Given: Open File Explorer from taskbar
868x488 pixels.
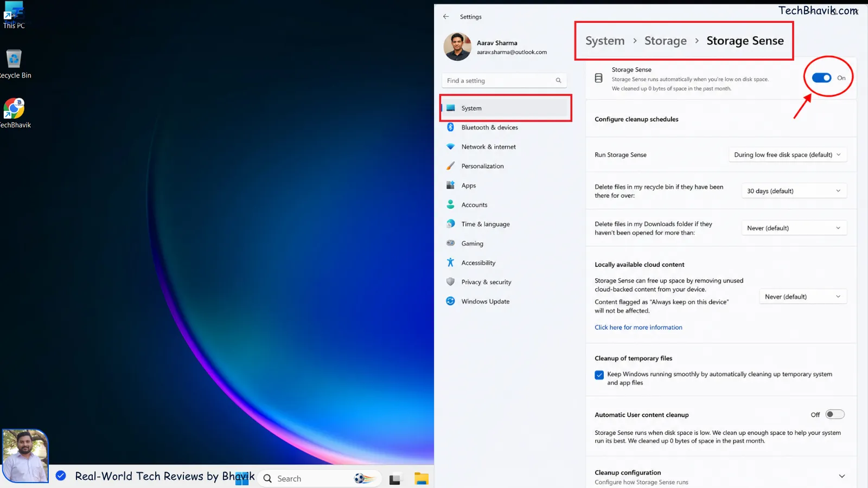Looking at the screenshot, I should point(422,478).
